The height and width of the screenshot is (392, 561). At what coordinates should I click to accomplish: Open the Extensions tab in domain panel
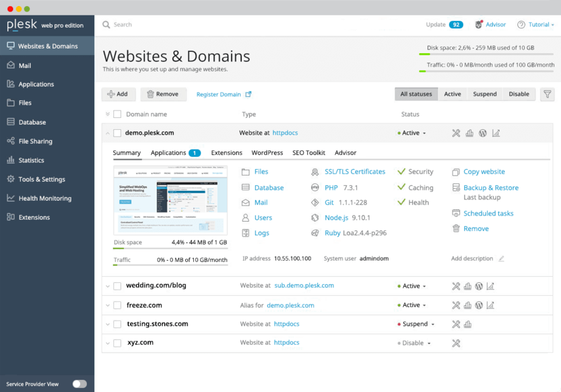[226, 153]
